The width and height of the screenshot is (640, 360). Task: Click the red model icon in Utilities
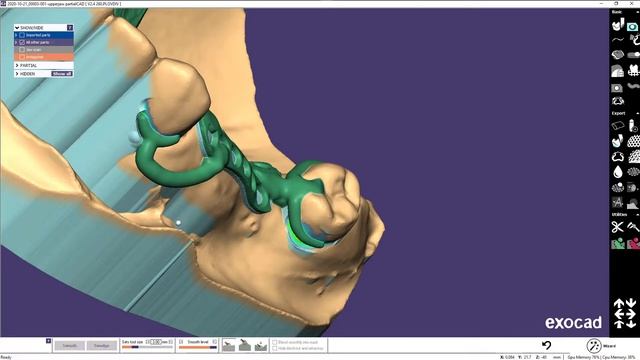633,244
